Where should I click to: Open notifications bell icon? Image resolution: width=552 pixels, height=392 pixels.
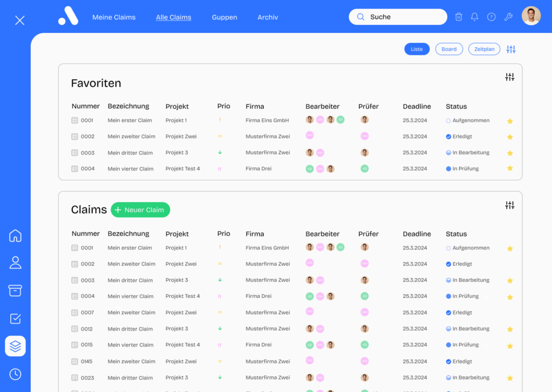click(474, 17)
